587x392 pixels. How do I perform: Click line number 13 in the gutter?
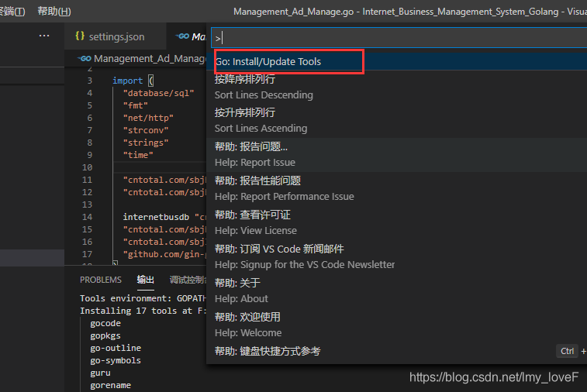[87, 205]
